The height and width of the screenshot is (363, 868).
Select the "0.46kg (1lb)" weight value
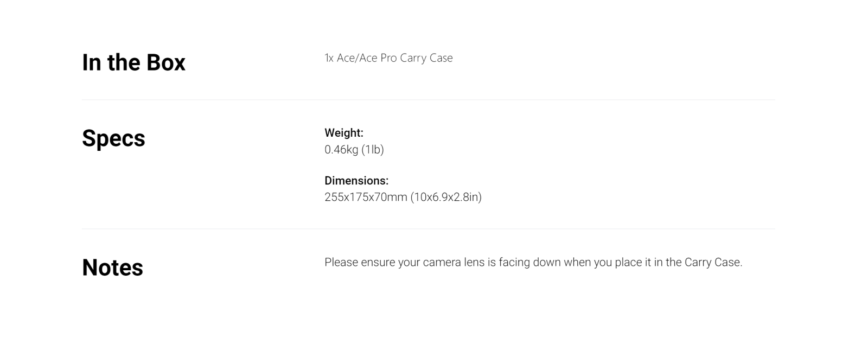[x=354, y=149]
